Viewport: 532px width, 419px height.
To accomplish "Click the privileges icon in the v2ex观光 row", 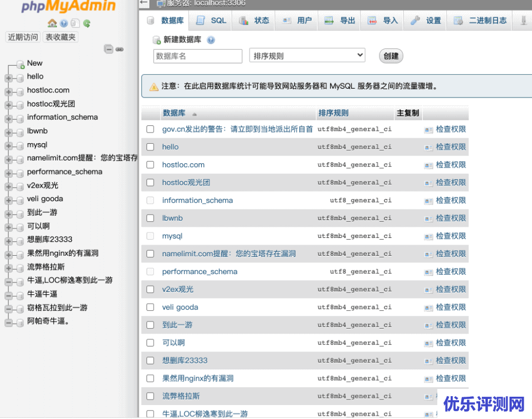I will (x=428, y=290).
